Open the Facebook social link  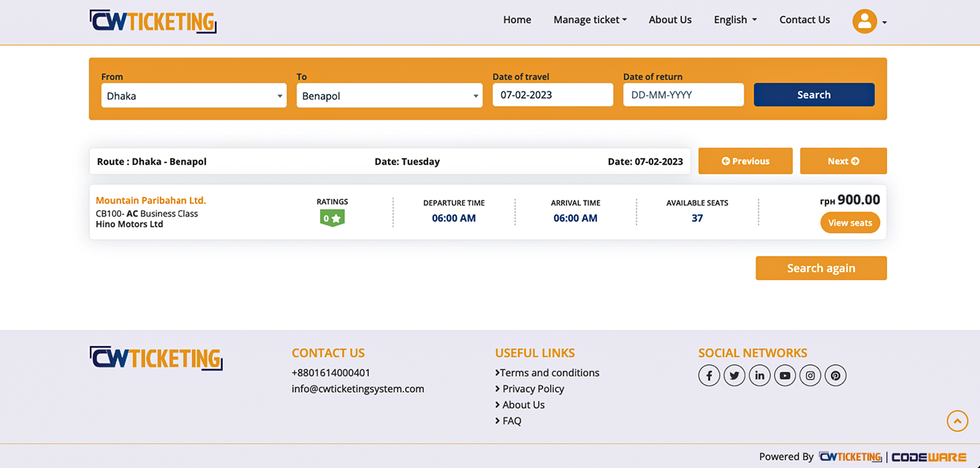click(709, 376)
